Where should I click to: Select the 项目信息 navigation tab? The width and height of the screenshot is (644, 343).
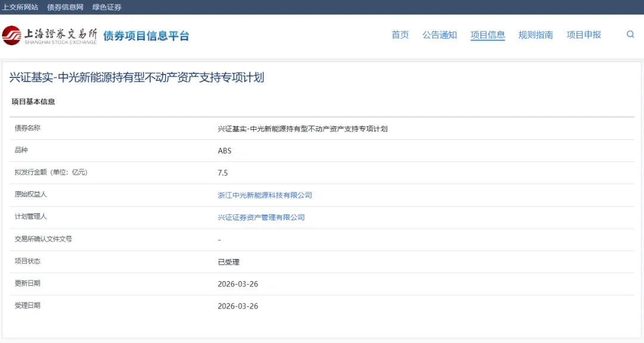(x=487, y=35)
